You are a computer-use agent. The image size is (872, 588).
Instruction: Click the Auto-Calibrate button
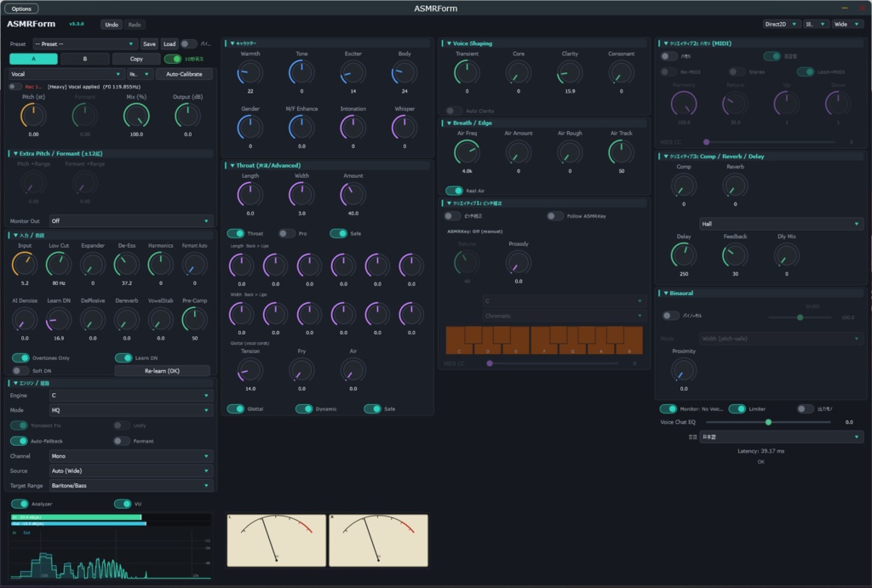click(184, 74)
